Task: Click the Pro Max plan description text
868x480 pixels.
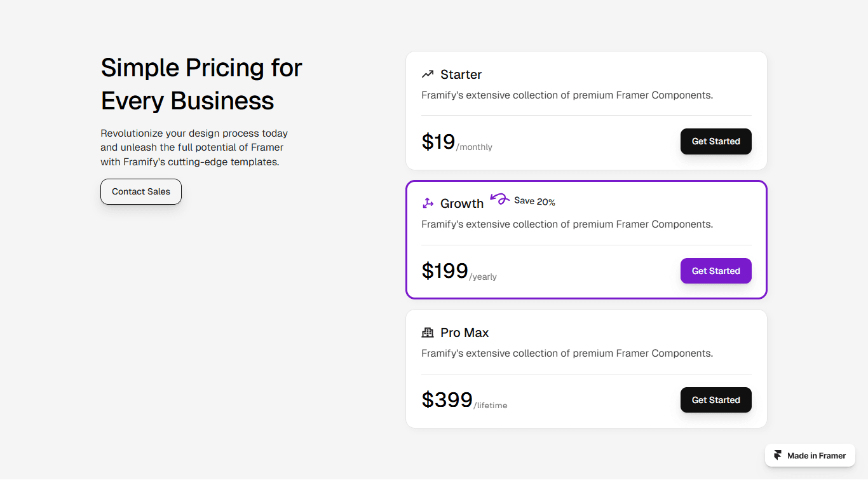Action: [567, 353]
